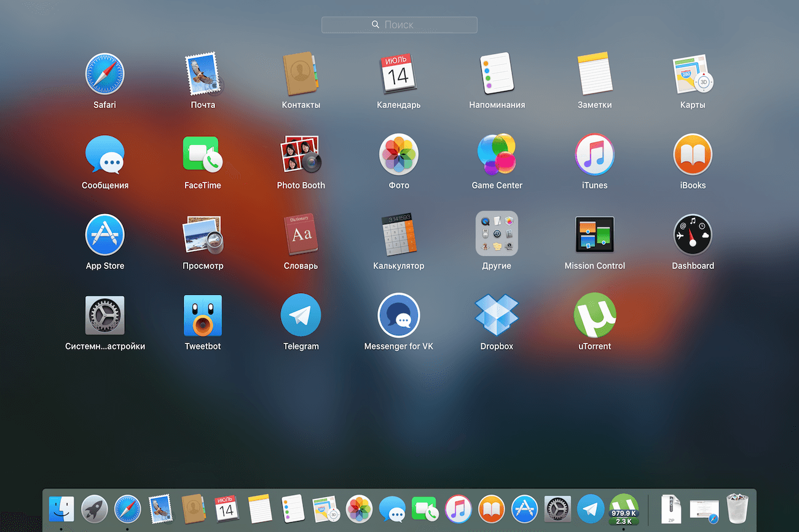Open App Store from the Launchpad grid

click(104, 235)
